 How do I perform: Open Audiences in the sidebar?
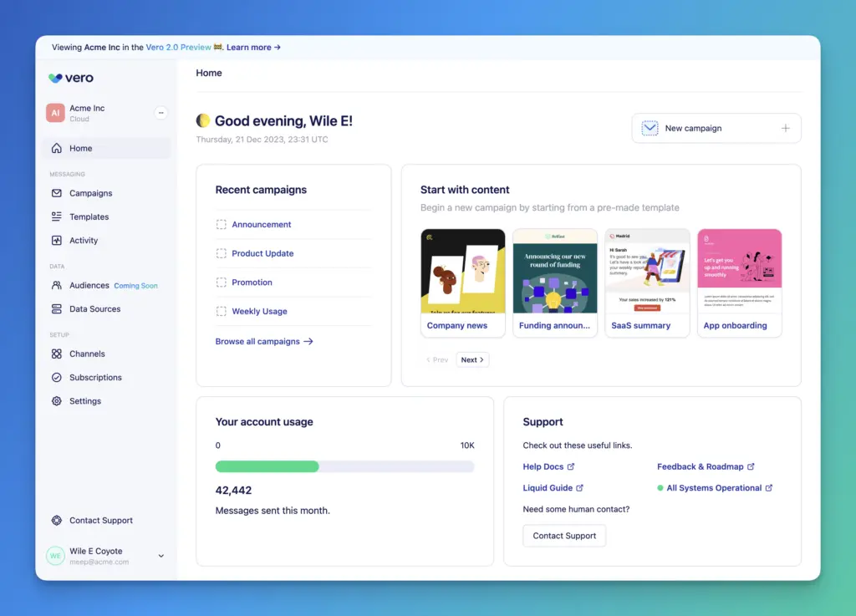(89, 286)
